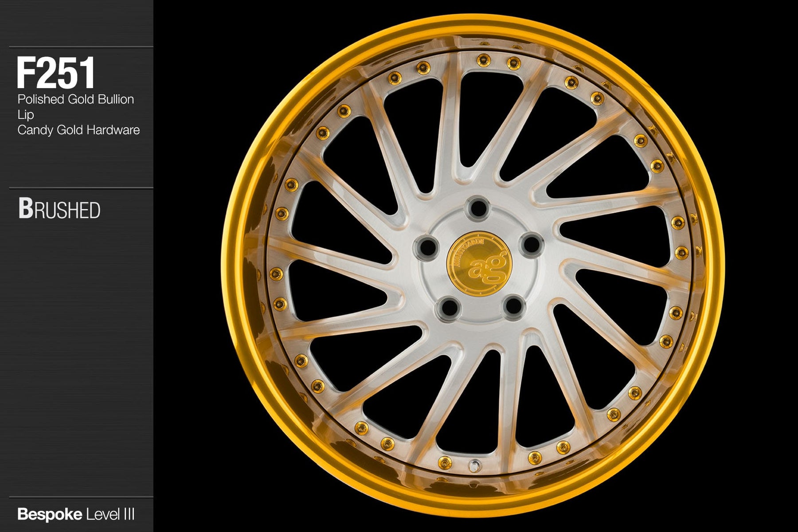Click the topmost lug bolt hole
The width and height of the screenshot is (798, 532).
[477, 207]
